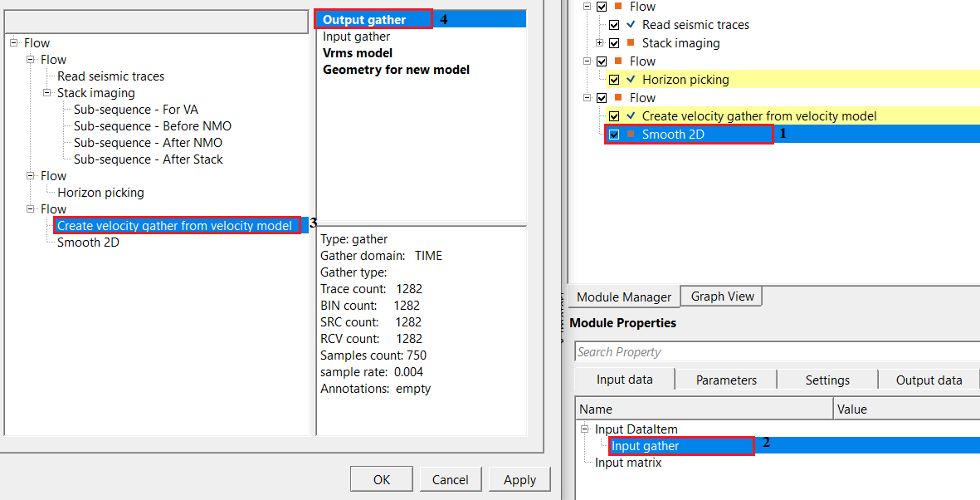Select Sub-sequence - After Stack
980x500 pixels.
click(149, 159)
